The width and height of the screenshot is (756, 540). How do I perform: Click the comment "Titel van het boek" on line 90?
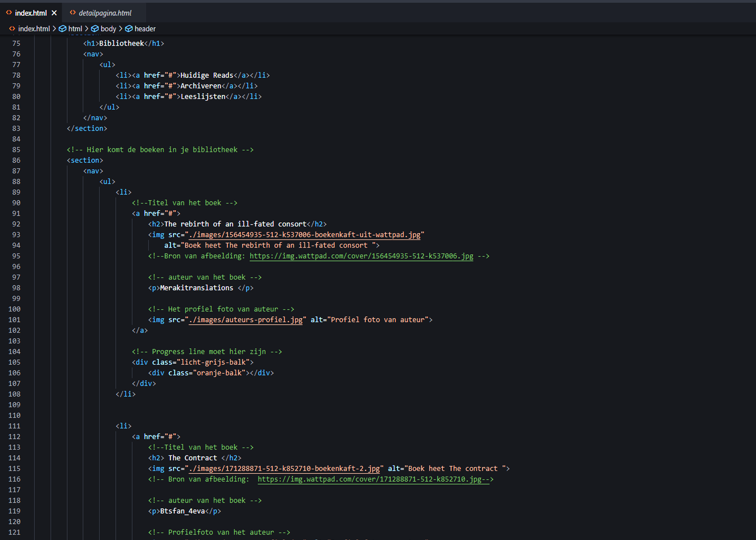pyautogui.click(x=185, y=203)
